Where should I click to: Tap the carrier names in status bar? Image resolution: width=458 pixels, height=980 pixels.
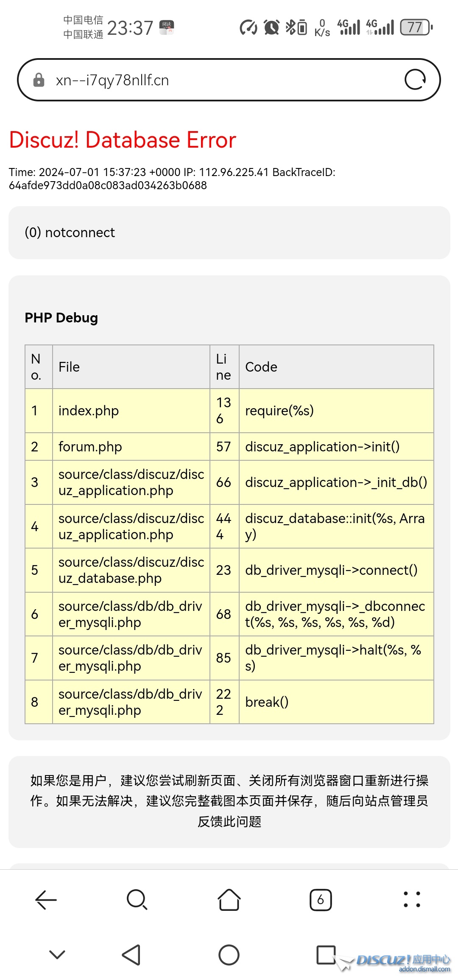83,27
